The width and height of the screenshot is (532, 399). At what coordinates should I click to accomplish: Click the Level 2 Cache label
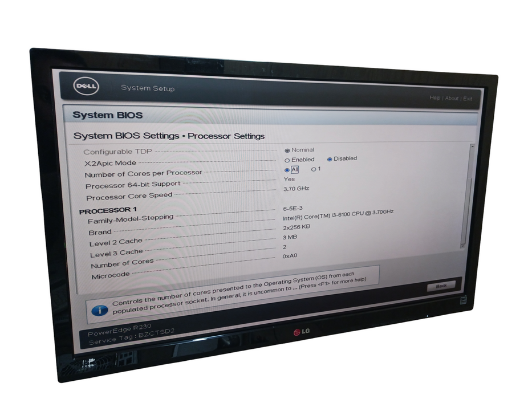[x=116, y=242]
